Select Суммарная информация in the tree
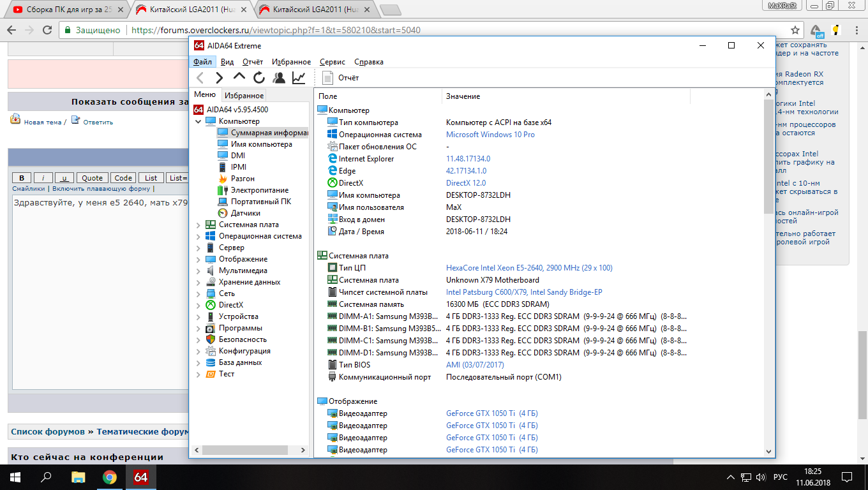The width and height of the screenshot is (868, 490). pyautogui.click(x=263, y=133)
